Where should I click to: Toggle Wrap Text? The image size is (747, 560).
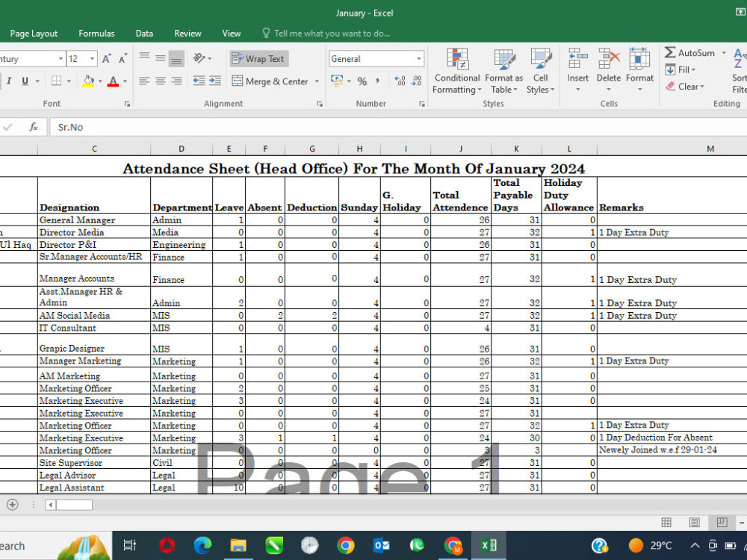259,58
